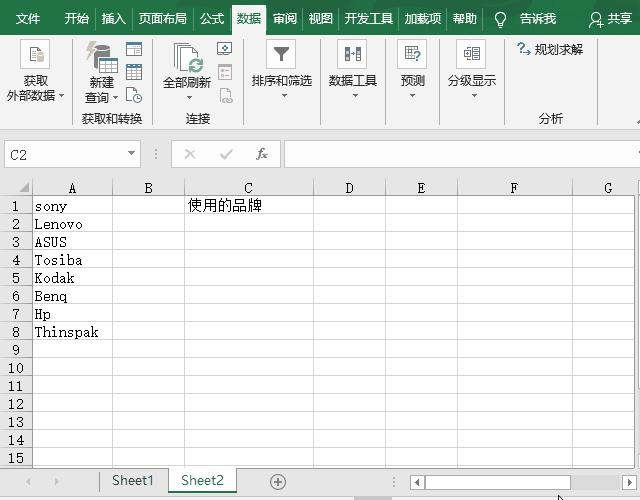The height and width of the screenshot is (500, 640).
Task: Click horizontal scrollbar left arrow
Action: (x=417, y=482)
